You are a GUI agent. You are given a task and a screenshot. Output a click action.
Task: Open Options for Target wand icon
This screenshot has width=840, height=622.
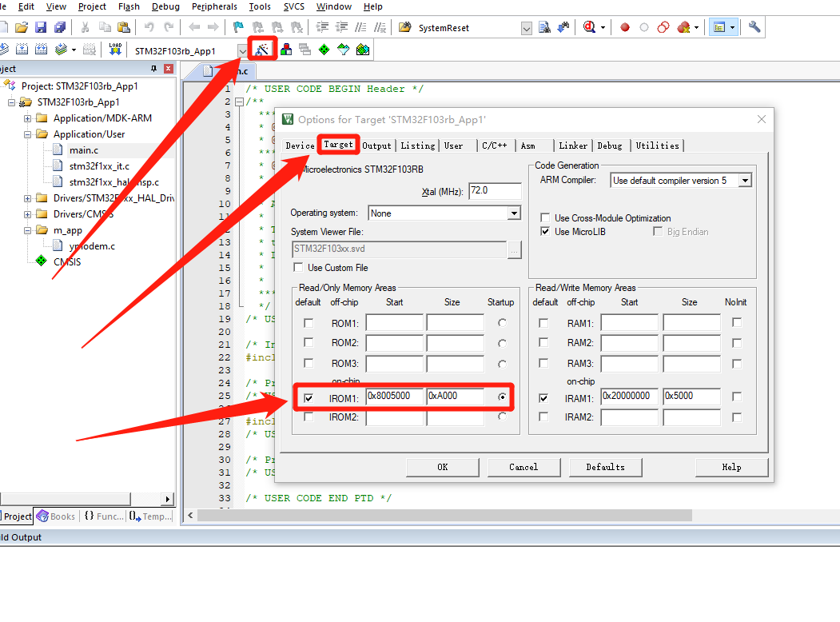point(262,50)
